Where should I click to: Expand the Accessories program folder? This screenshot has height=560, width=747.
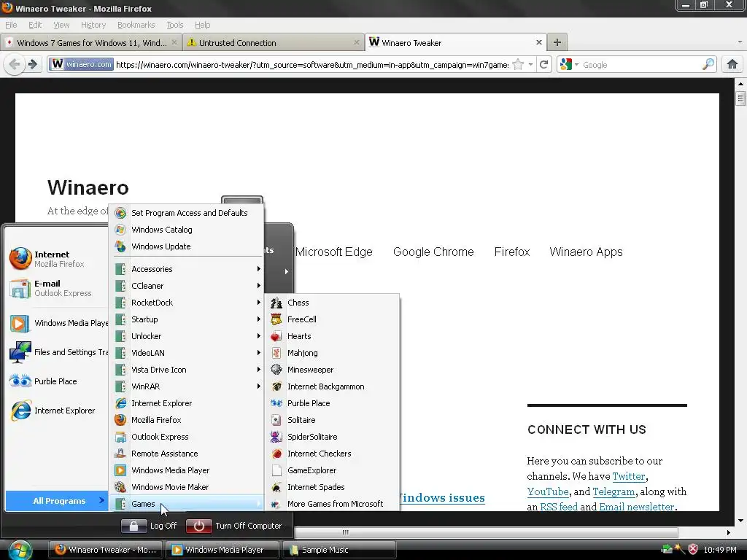pos(187,269)
